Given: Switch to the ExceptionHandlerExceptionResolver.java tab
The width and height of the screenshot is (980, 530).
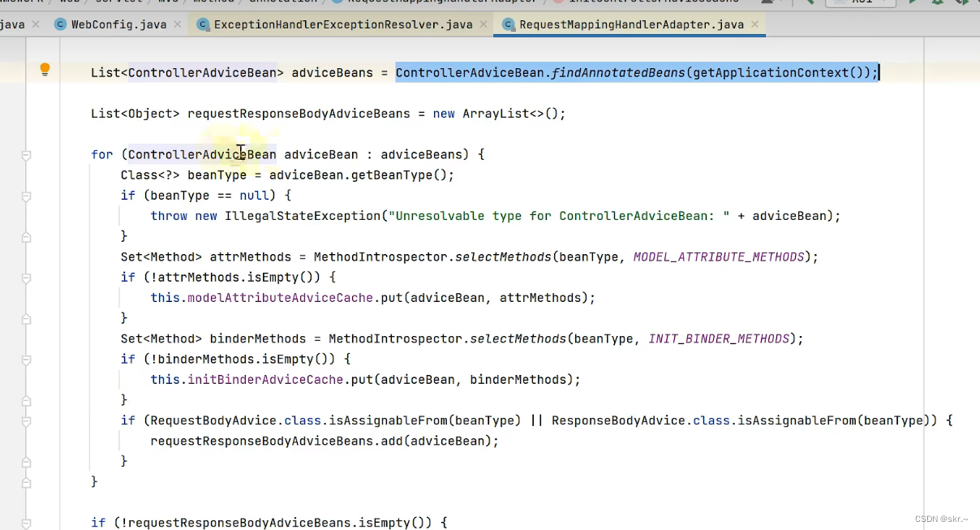Looking at the screenshot, I should click(342, 24).
